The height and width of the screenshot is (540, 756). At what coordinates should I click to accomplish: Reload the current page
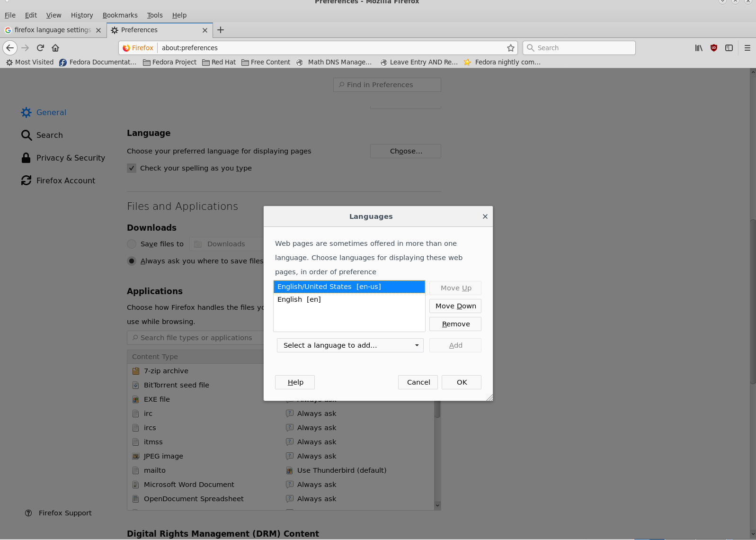40,48
